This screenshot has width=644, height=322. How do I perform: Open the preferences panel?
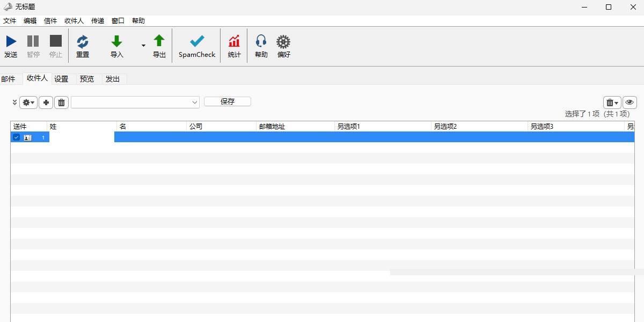[283, 46]
